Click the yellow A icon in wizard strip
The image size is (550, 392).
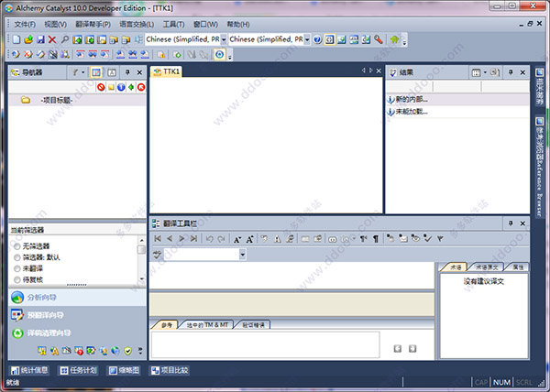(x=54, y=351)
